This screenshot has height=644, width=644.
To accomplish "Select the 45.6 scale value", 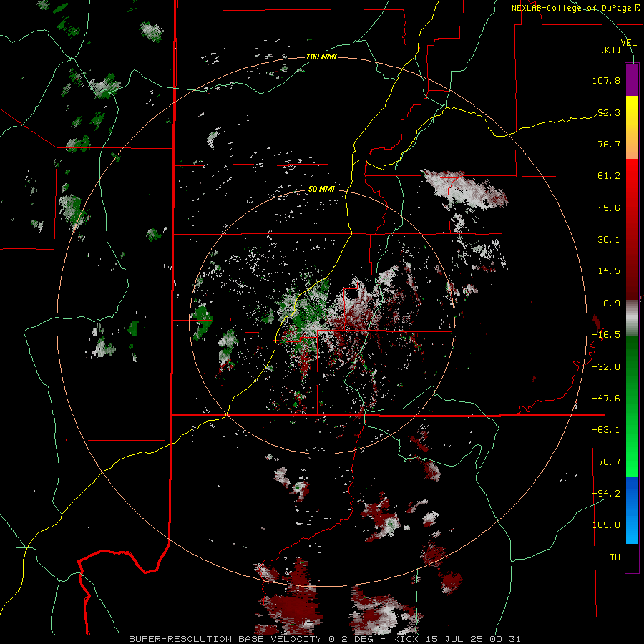I will tap(609, 208).
